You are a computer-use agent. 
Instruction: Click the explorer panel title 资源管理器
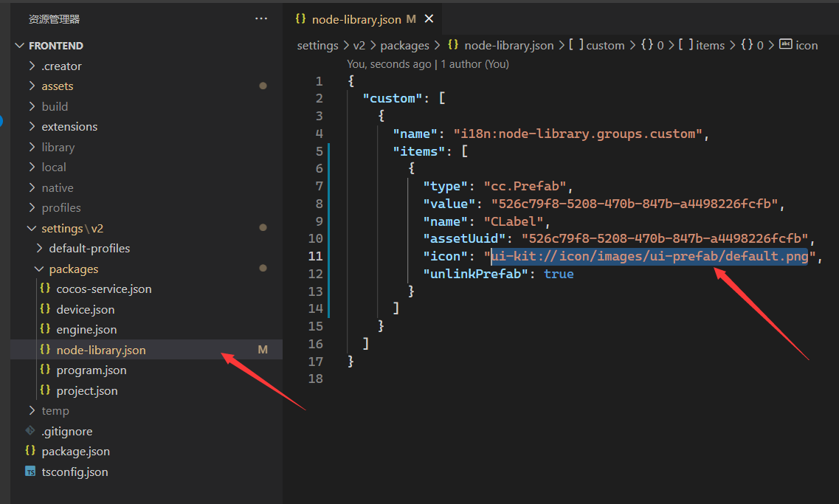click(x=54, y=19)
